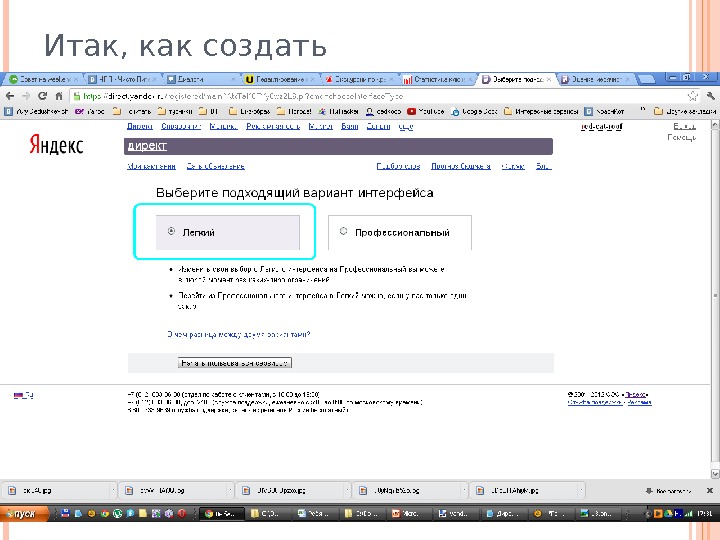Reload the page with the refresh icon
This screenshot has height=540, width=720.
(x=42, y=96)
